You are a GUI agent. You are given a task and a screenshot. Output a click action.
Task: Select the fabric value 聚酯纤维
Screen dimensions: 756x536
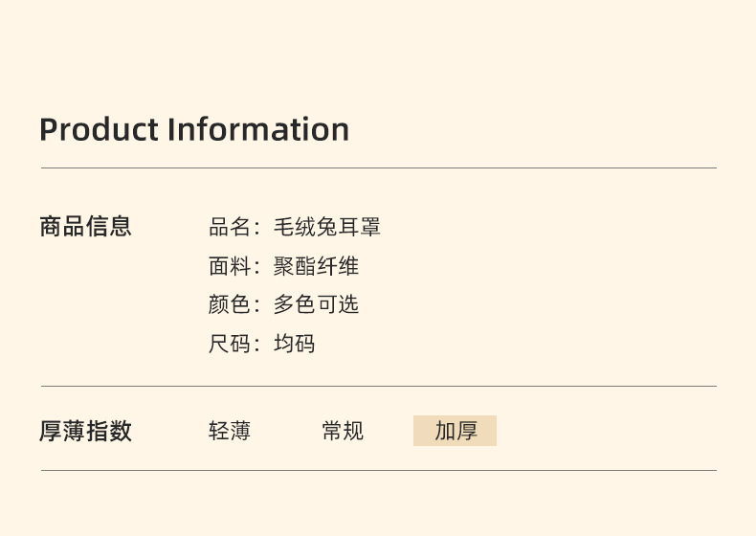[x=316, y=267]
